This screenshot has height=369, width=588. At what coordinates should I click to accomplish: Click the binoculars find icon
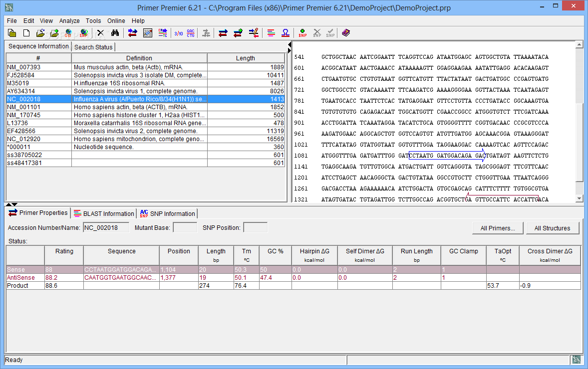[x=115, y=33]
